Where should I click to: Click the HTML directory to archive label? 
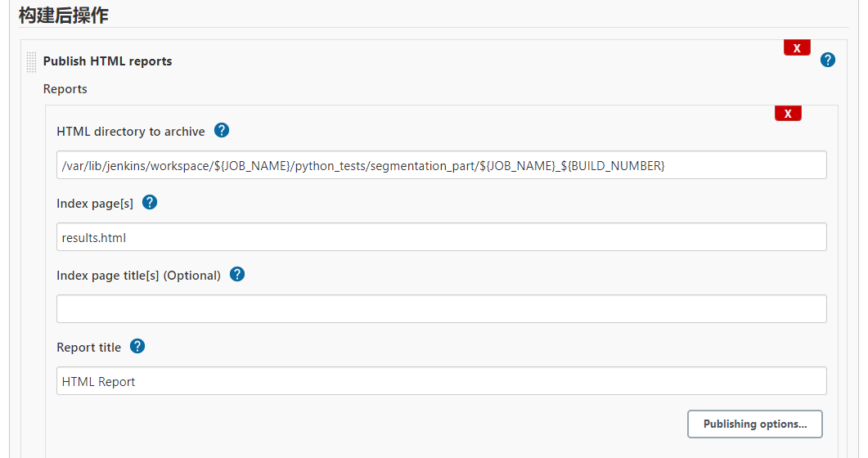click(130, 132)
